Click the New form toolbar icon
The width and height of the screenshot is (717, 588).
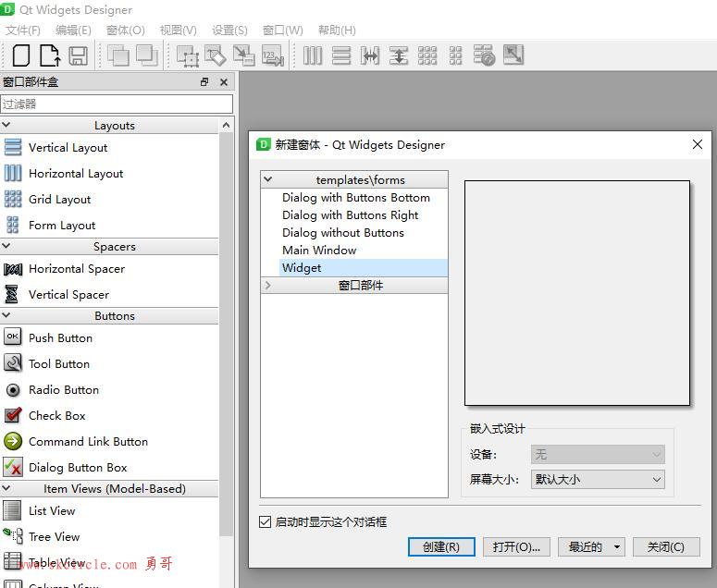click(21, 55)
